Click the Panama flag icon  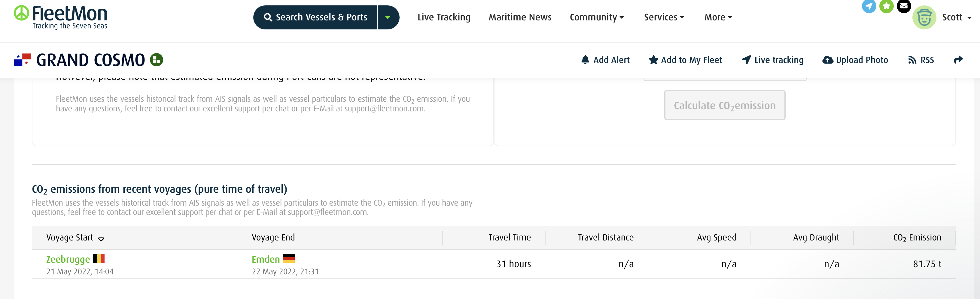[x=22, y=60]
